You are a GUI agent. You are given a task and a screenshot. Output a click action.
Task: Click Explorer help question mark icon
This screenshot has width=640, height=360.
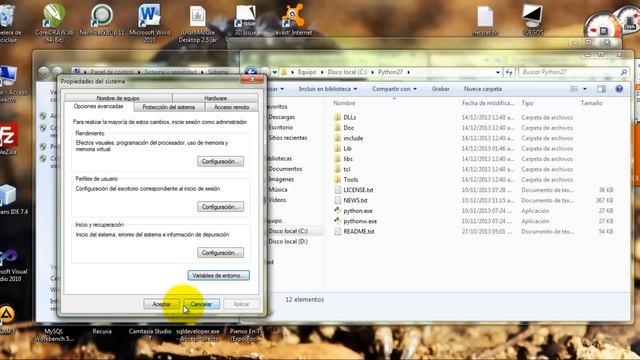[619, 89]
